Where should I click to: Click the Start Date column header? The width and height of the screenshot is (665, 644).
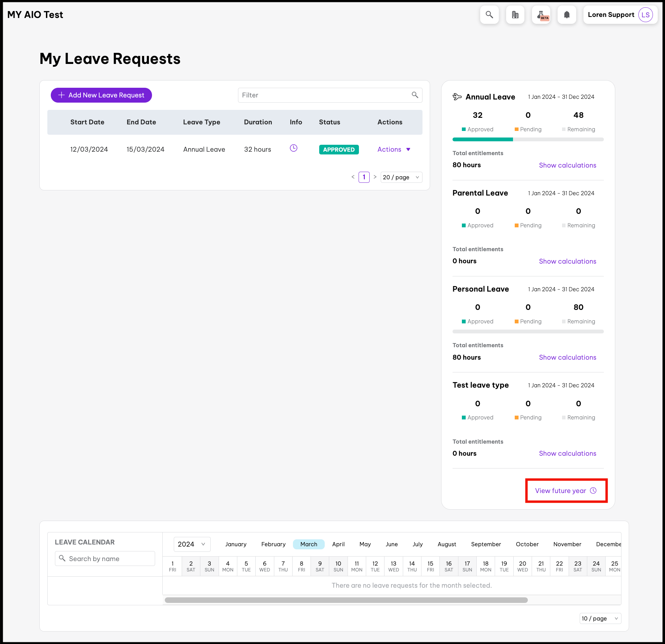coord(87,122)
